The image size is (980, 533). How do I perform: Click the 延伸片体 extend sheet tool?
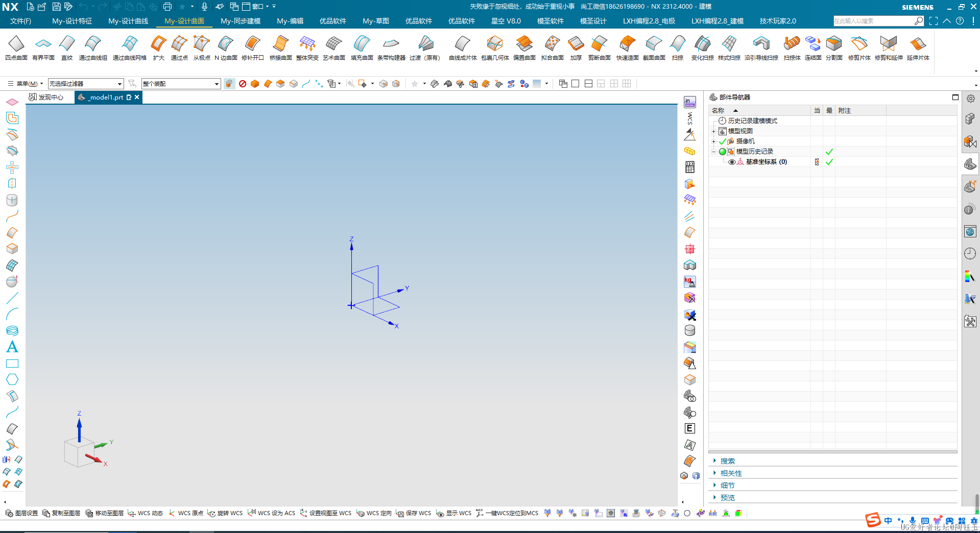tap(918, 48)
